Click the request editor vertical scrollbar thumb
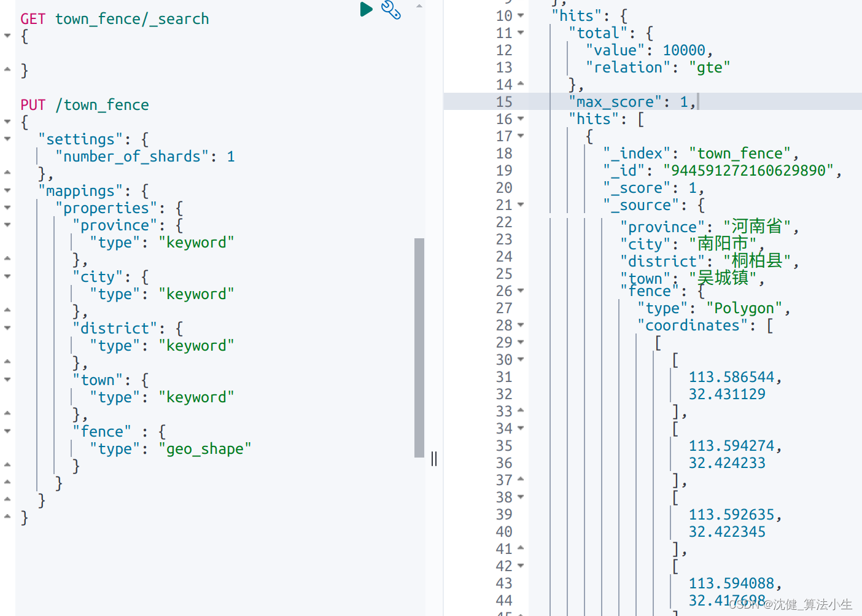The height and width of the screenshot is (616, 862). tap(419, 348)
